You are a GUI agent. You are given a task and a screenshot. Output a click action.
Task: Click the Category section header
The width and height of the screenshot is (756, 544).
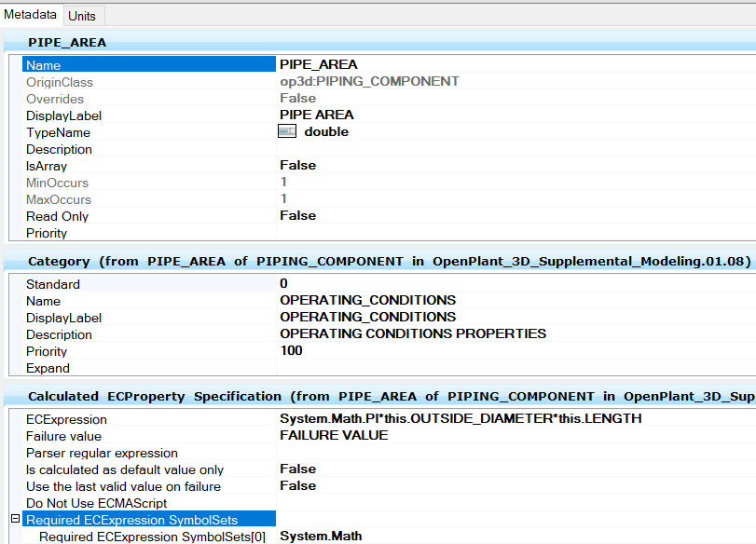tap(380, 261)
